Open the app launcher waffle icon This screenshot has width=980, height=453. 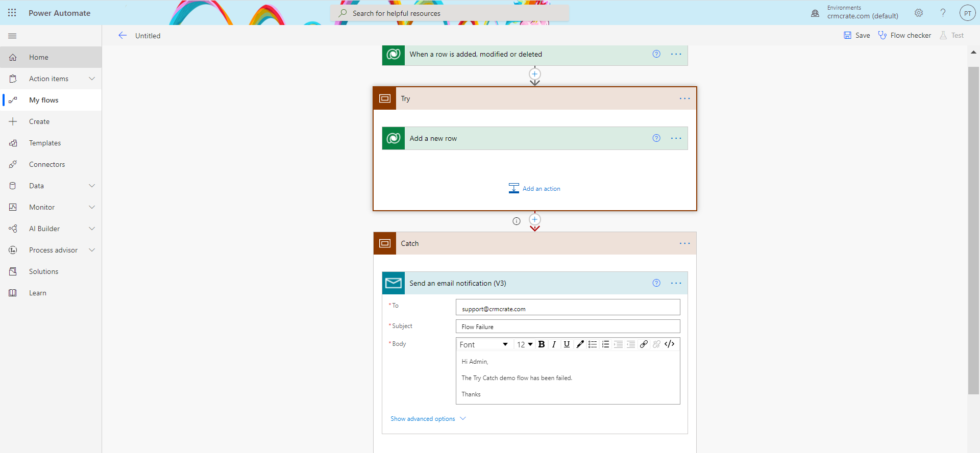pos(12,13)
